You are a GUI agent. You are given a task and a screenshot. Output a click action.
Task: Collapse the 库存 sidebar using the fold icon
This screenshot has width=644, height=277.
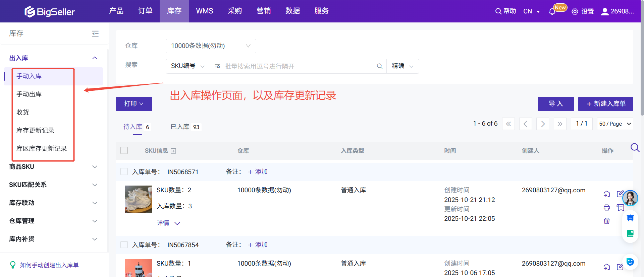[x=95, y=33]
